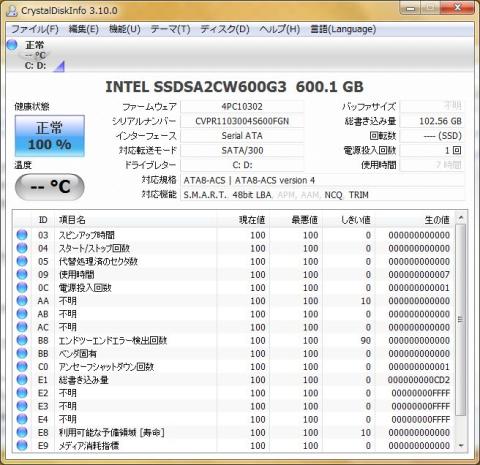
Task: Click the INTEL SSDSA2CW600G3 600.1 GB heading
Action: click(x=234, y=87)
